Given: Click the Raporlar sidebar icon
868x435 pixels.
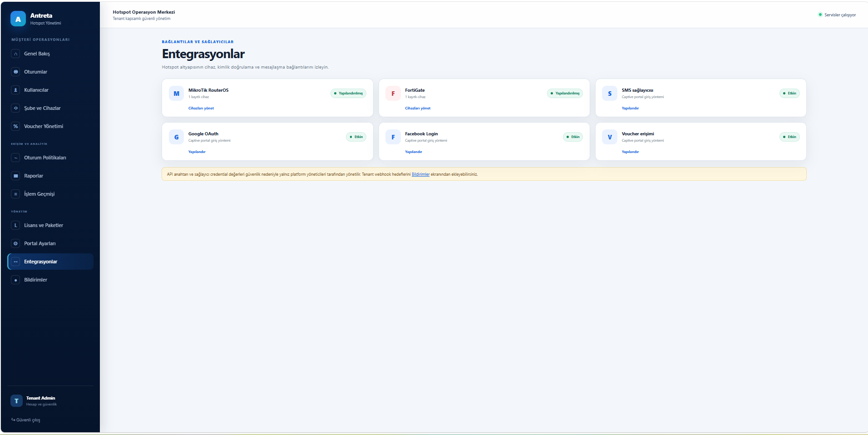Looking at the screenshot, I should point(16,176).
